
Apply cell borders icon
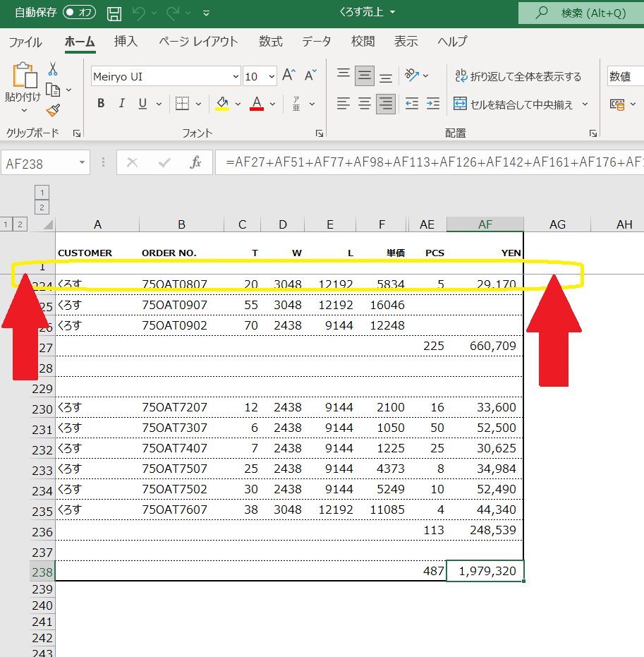[x=182, y=103]
